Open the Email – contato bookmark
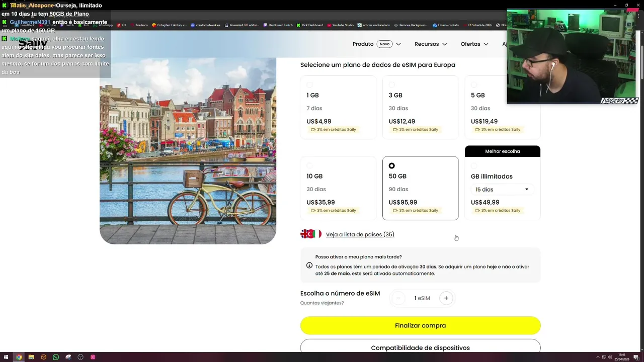Viewport: 644px width, 362px height. 446,25
